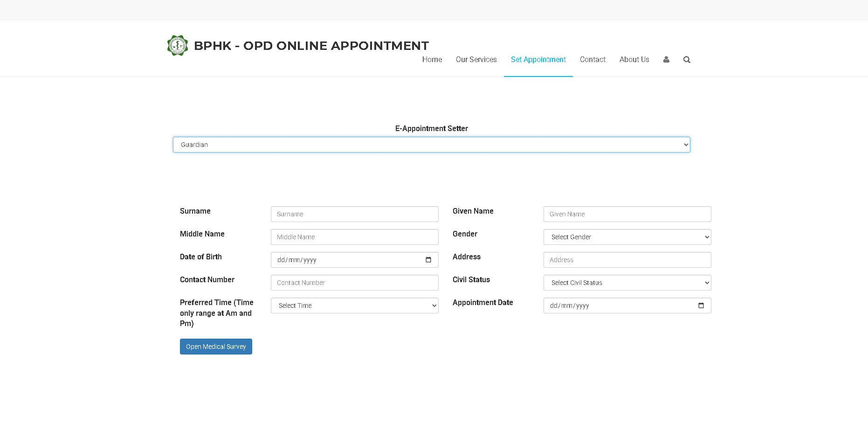Click the Civil Status label
The image size is (868, 424).
coord(471,280)
